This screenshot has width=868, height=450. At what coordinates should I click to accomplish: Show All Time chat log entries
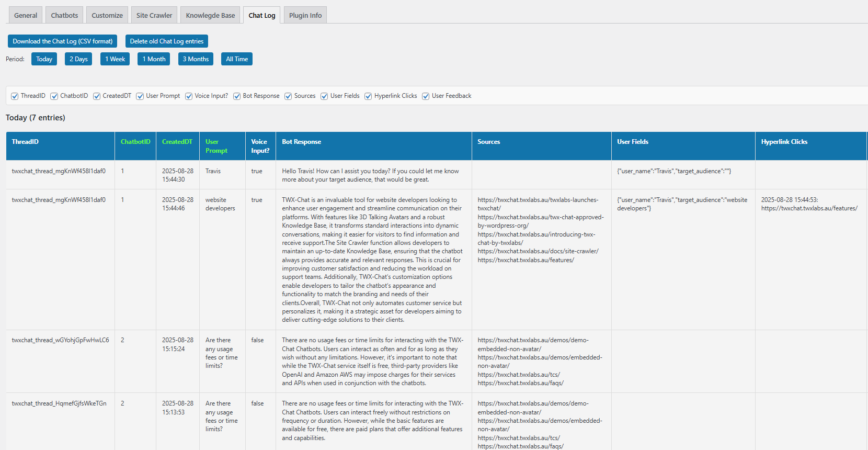click(x=237, y=59)
